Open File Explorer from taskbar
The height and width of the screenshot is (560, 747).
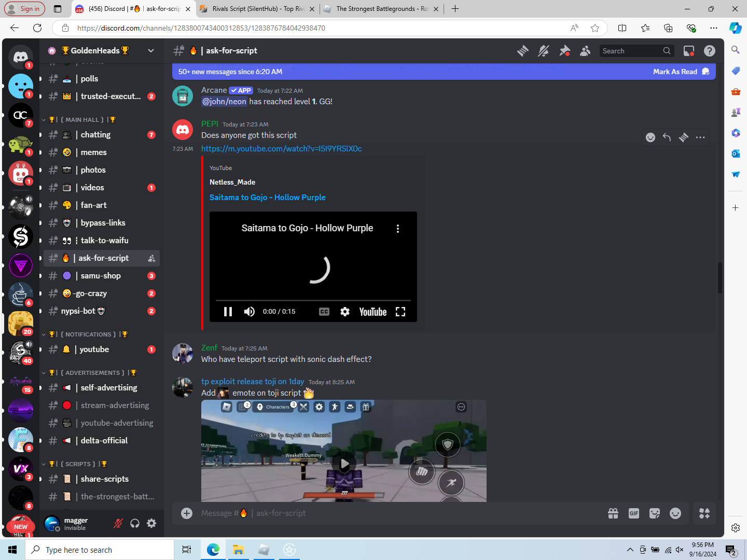(238, 550)
